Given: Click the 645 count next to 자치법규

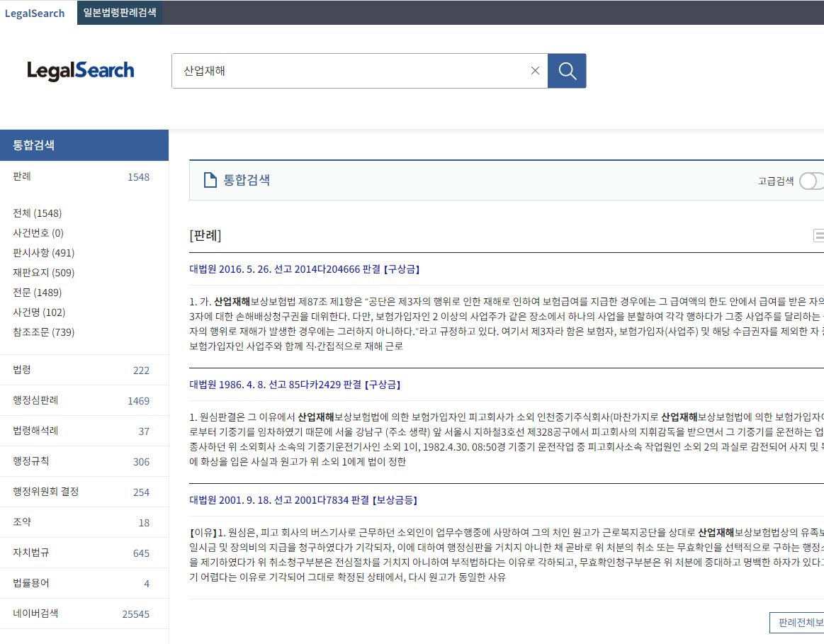Looking at the screenshot, I should coord(142,553).
